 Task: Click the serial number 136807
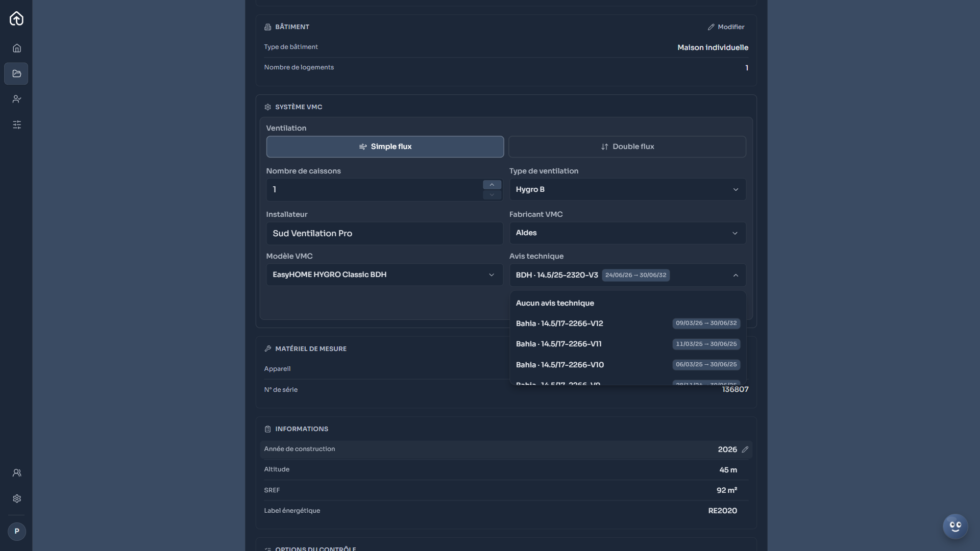pos(735,389)
